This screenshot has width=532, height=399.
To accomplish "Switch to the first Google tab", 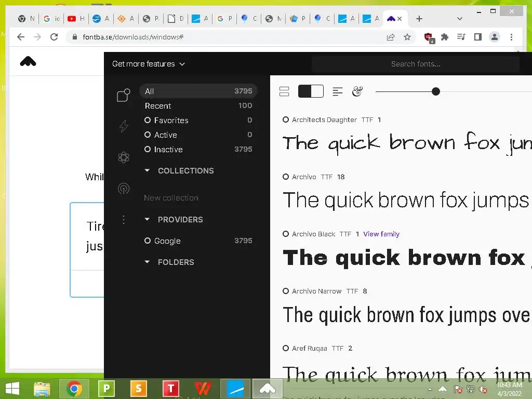I will point(51,19).
